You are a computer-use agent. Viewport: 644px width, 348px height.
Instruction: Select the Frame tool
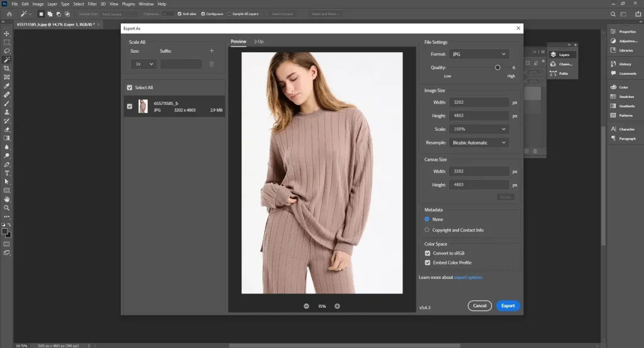(6, 77)
